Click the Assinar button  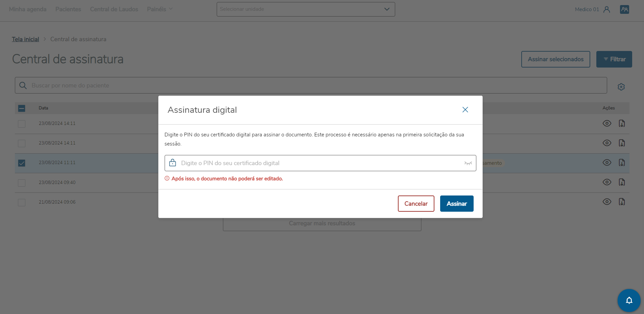click(456, 204)
